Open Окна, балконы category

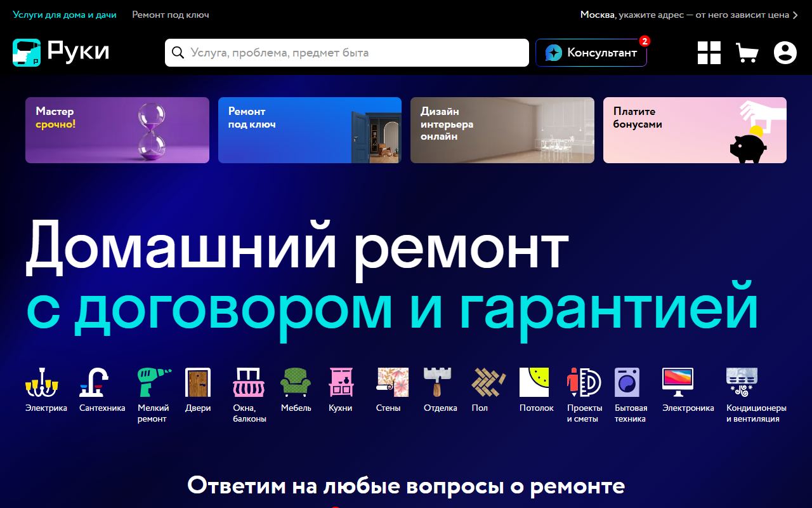point(249,395)
